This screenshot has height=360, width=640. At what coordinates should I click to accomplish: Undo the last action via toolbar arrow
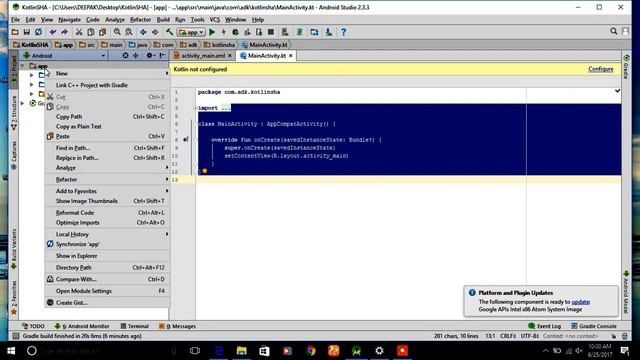tap(53, 32)
